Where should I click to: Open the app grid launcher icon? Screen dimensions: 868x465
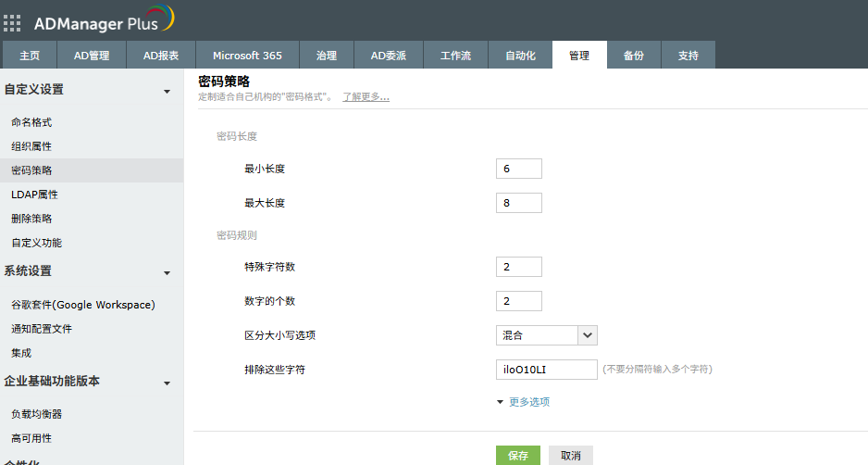(12, 23)
